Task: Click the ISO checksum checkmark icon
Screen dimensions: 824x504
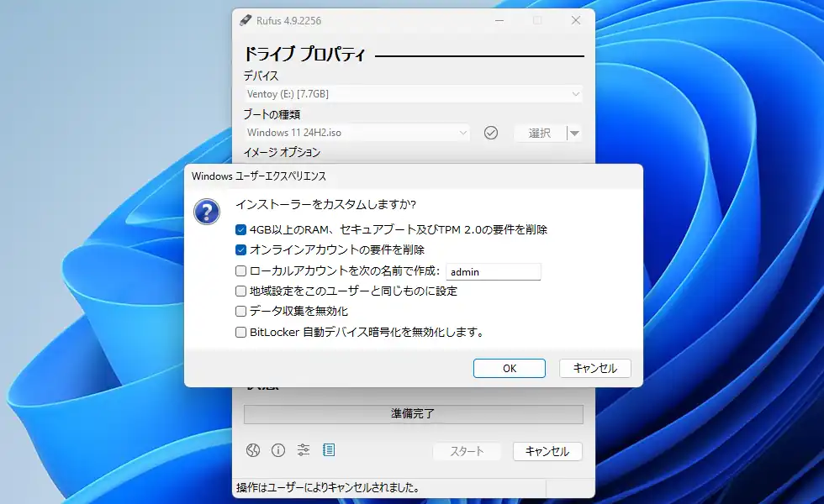Action: click(491, 133)
